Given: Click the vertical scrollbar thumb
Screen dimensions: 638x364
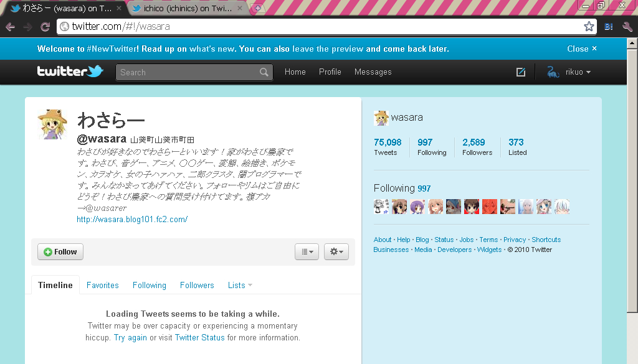Looking at the screenshot, I should 632,180.
